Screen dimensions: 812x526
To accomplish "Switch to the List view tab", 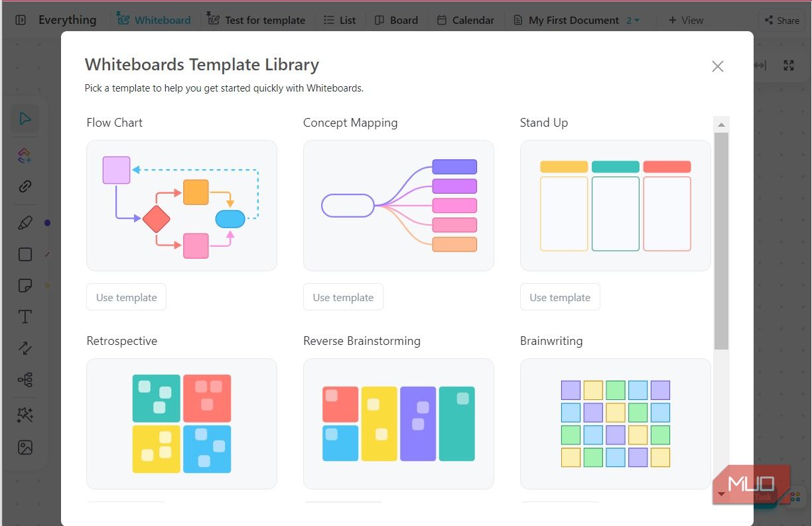I will pyautogui.click(x=340, y=20).
